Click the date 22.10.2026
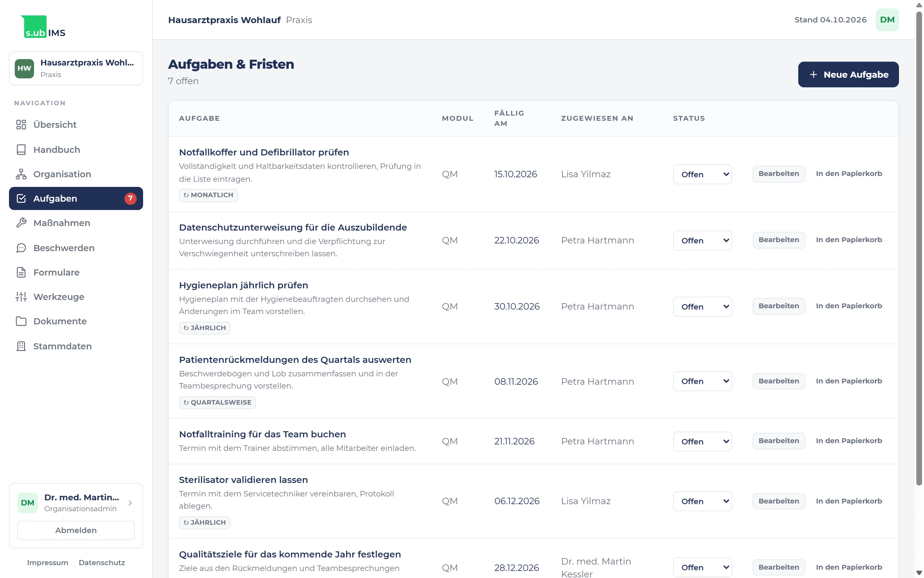 (516, 241)
